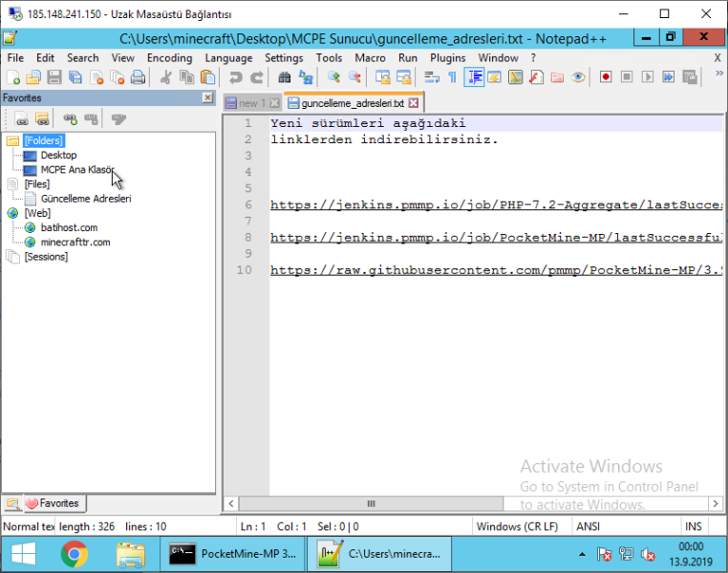Open the batihost.com web favorite

click(x=69, y=228)
